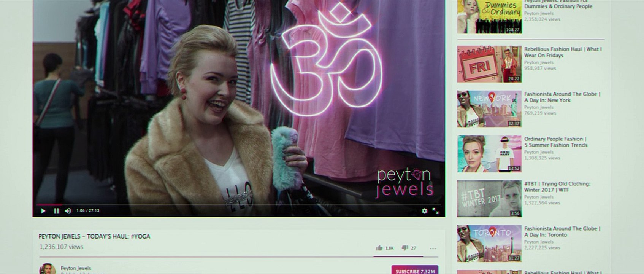The width and height of the screenshot is (644, 274).
Task: Click '2,227,225 views' text
Action: coord(542,248)
